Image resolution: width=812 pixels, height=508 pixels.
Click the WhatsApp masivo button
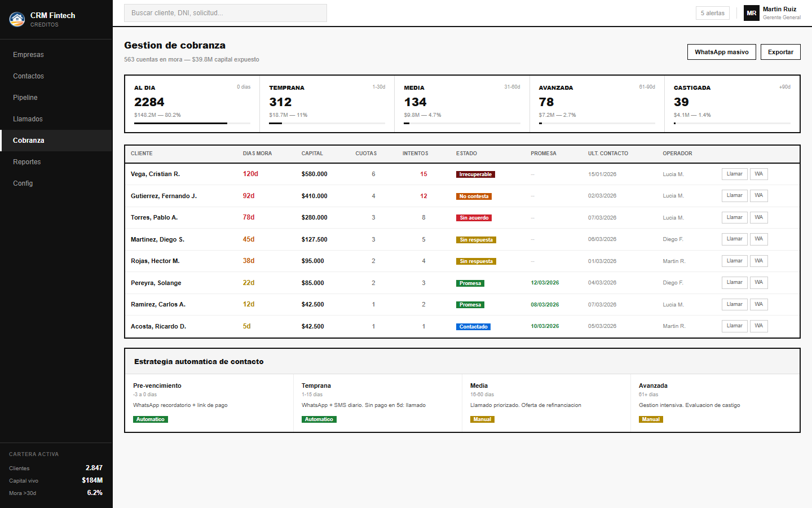pyautogui.click(x=721, y=52)
